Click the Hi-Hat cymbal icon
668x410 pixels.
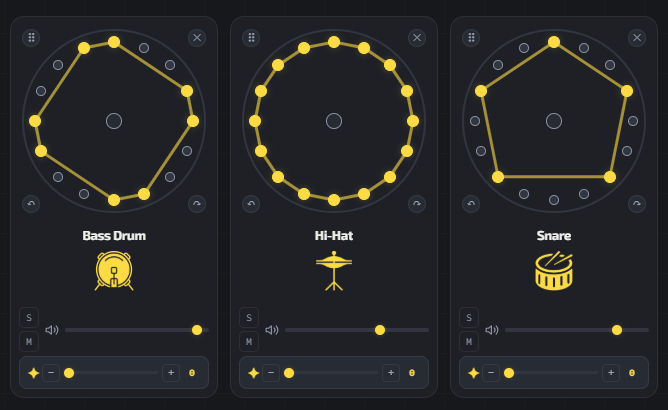tap(334, 271)
